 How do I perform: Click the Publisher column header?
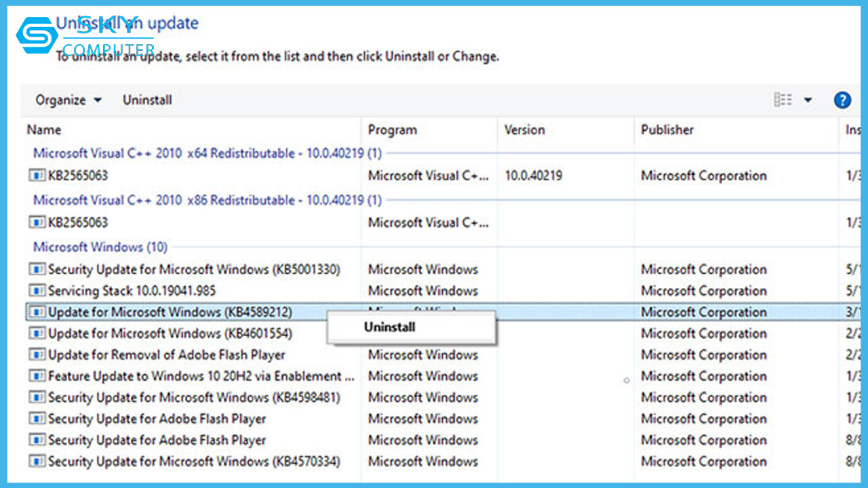coord(667,129)
